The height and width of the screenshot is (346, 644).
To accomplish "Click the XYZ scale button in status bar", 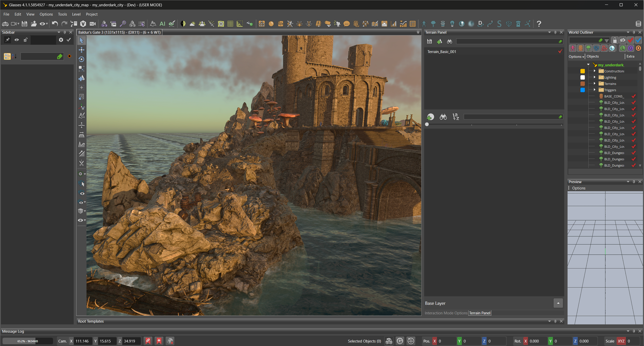I will (621, 341).
